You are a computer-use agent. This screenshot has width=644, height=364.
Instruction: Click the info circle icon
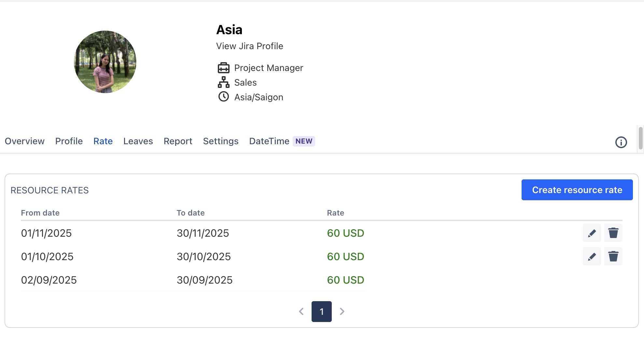[x=621, y=142]
